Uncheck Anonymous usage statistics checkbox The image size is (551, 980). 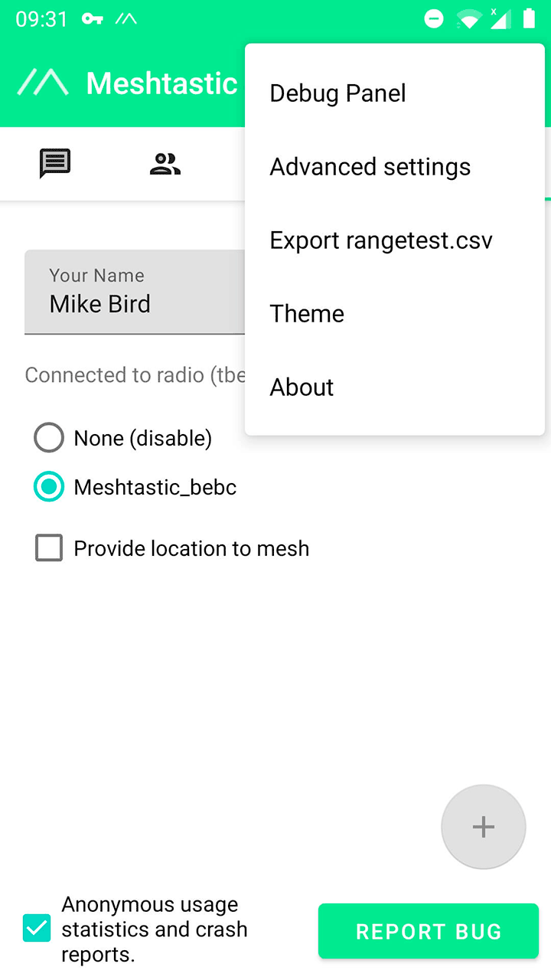point(37,929)
